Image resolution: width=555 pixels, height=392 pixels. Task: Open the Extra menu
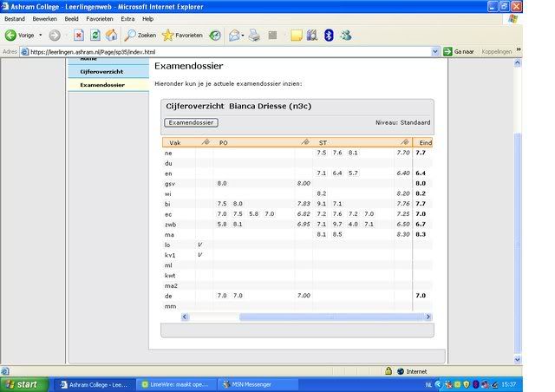pos(127,18)
